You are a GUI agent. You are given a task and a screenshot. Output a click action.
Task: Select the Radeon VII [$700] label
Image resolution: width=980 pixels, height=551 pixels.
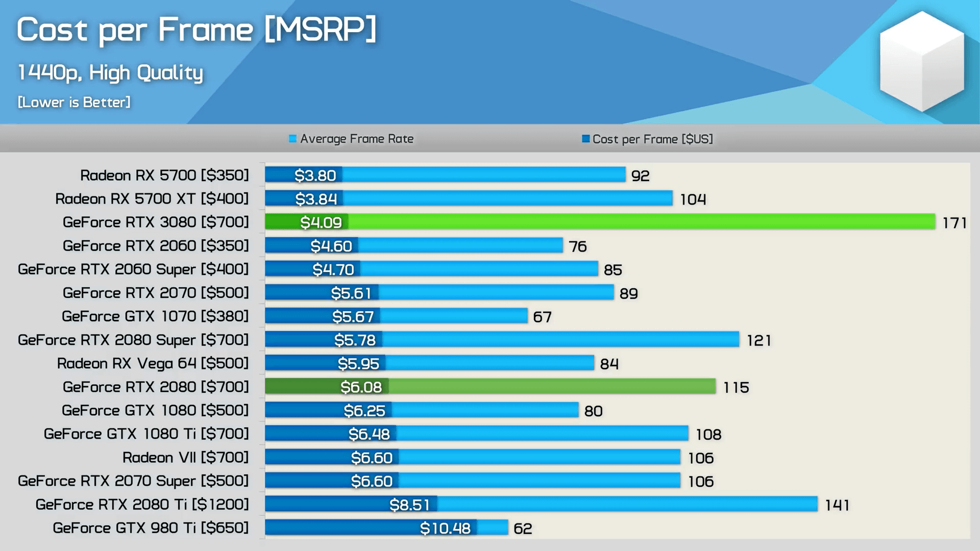pos(185,458)
